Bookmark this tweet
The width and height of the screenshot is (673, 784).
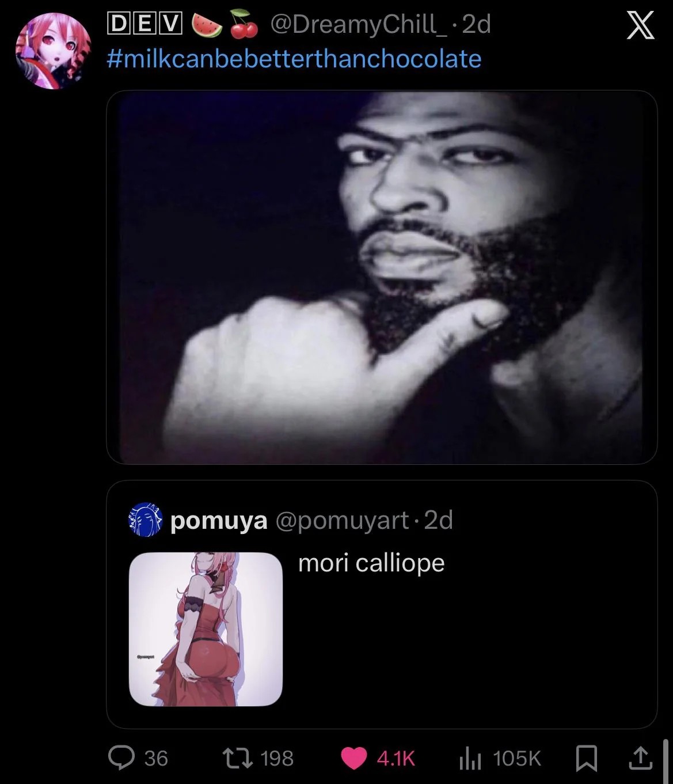586,759
